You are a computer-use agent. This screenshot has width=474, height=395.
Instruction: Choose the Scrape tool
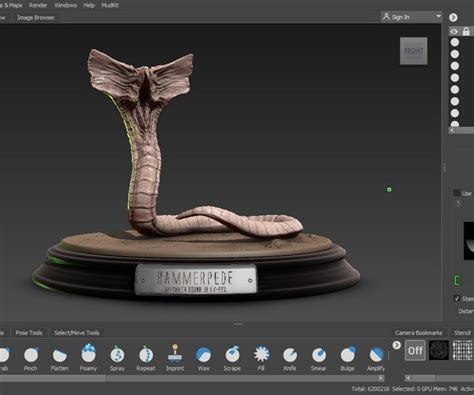click(x=232, y=358)
